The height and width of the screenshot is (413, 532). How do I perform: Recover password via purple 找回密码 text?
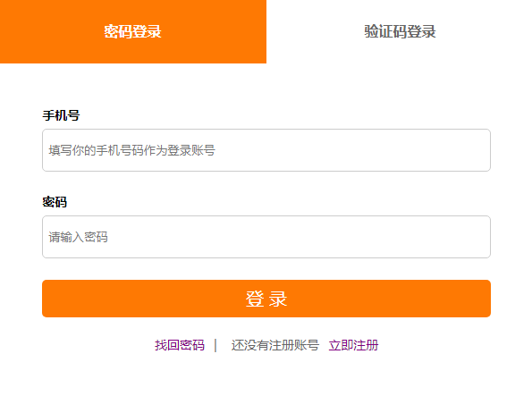point(180,345)
